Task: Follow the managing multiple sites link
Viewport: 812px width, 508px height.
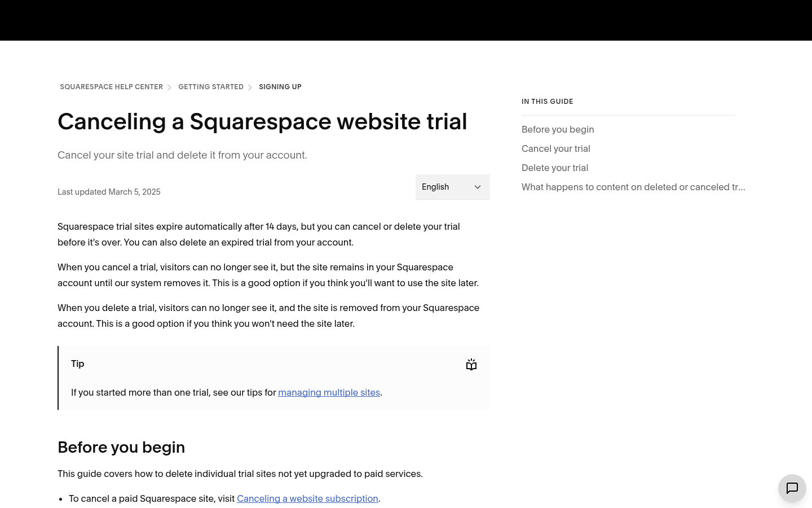Action: (x=329, y=392)
